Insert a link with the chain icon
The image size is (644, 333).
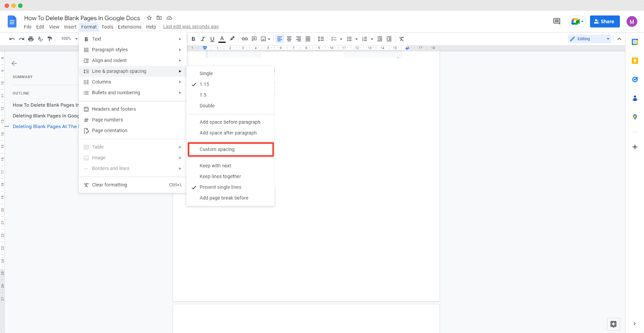point(245,39)
